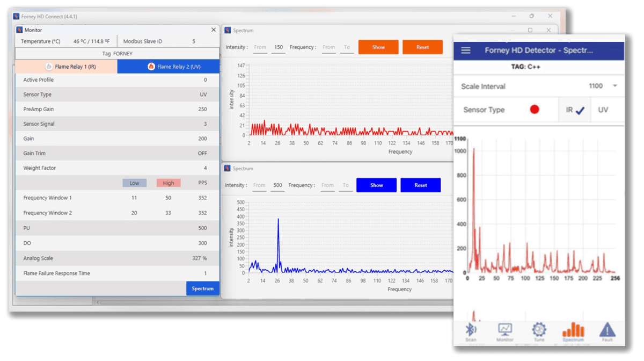Click the Modbus Slave ID value 5

coord(194,41)
